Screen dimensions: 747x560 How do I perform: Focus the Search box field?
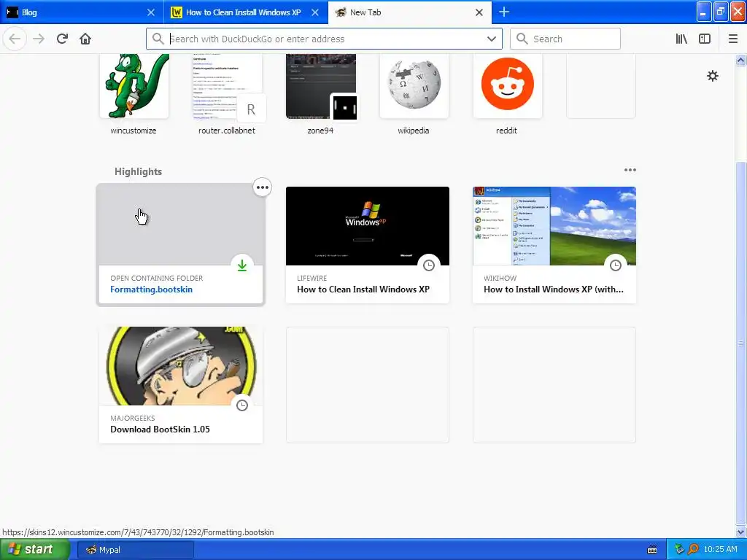[x=565, y=39]
